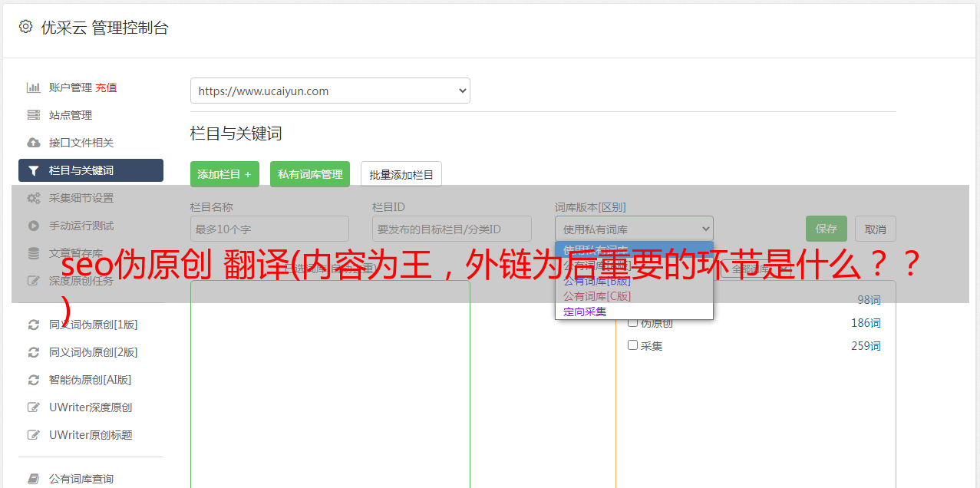Open 公有词库查询 in the sidebar
This screenshot has width=980, height=488.
pos(81,479)
